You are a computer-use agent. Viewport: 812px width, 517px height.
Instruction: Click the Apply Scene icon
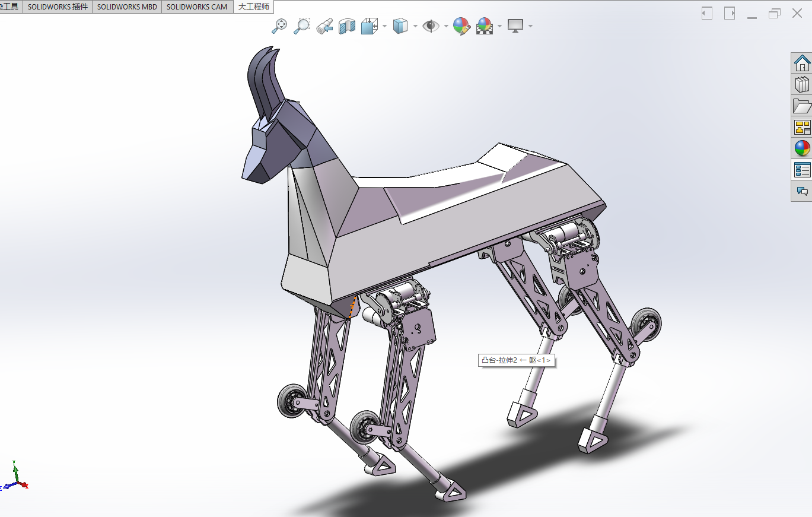point(485,26)
